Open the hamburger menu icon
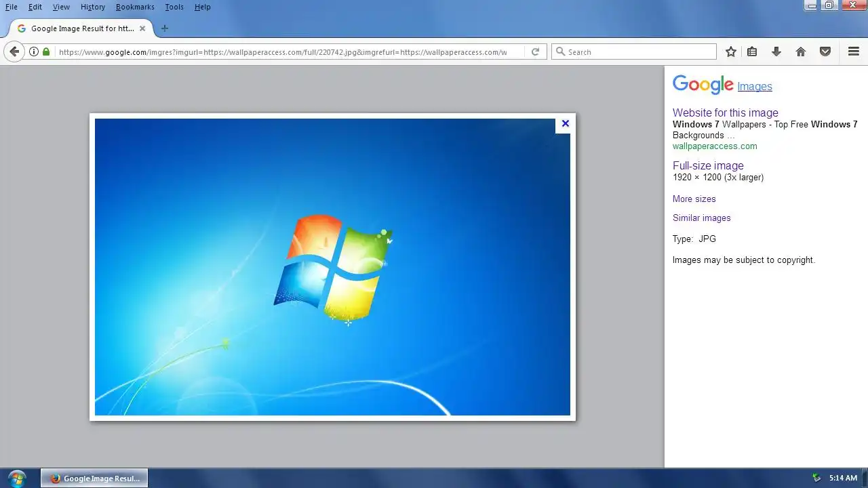Viewport: 868px width, 488px height. (854, 52)
